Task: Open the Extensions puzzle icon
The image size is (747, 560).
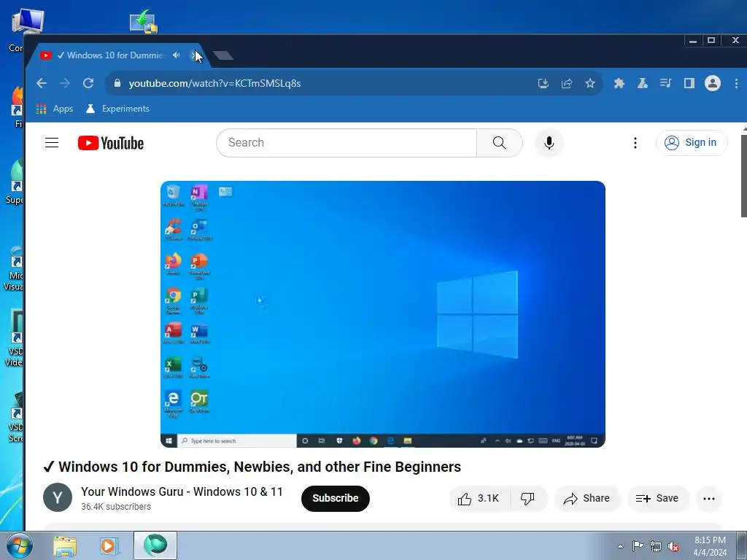Action: [x=619, y=83]
